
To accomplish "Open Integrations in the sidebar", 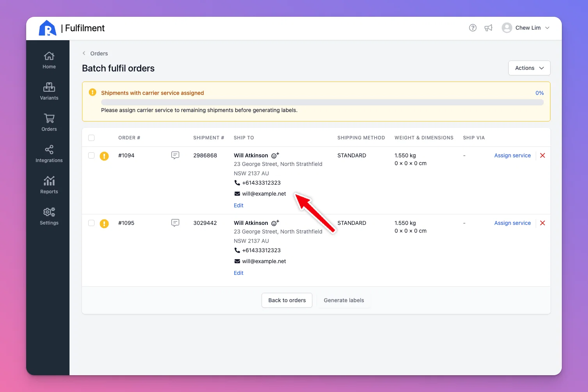I will pos(49,154).
